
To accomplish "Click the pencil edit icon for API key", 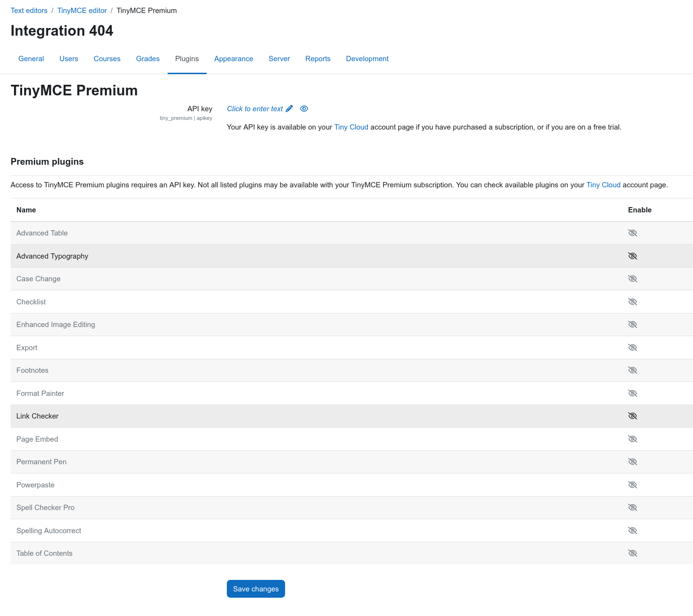I will (289, 109).
